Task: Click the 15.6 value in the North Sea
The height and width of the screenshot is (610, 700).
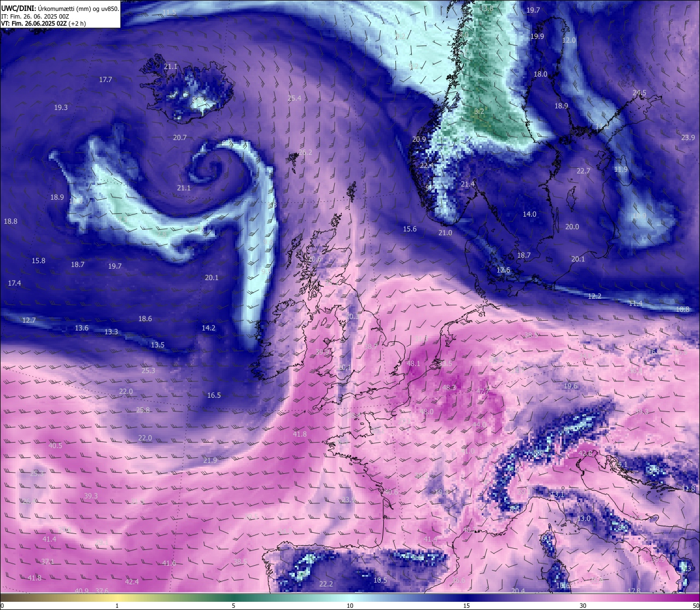Action: pyautogui.click(x=410, y=229)
